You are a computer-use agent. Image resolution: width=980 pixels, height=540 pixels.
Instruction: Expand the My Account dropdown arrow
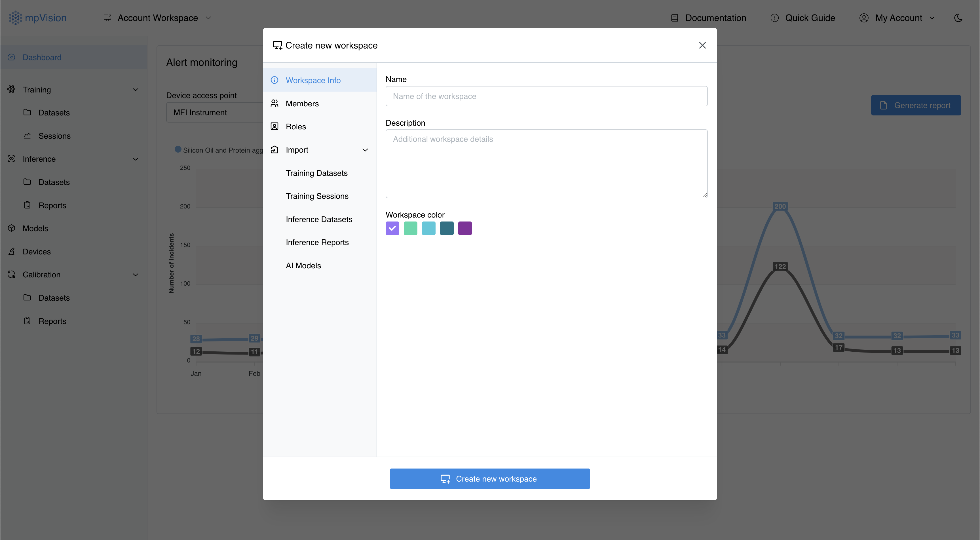pos(932,18)
